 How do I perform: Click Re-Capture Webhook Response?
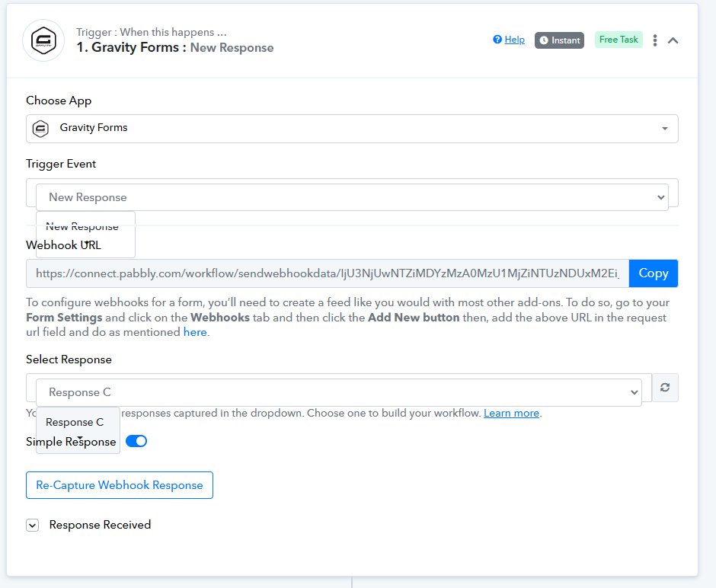(120, 485)
